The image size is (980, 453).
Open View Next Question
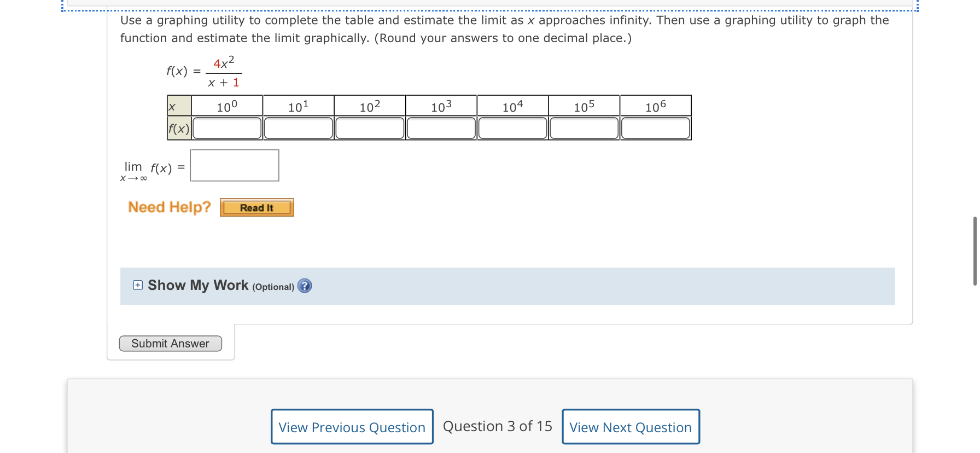coord(631,427)
